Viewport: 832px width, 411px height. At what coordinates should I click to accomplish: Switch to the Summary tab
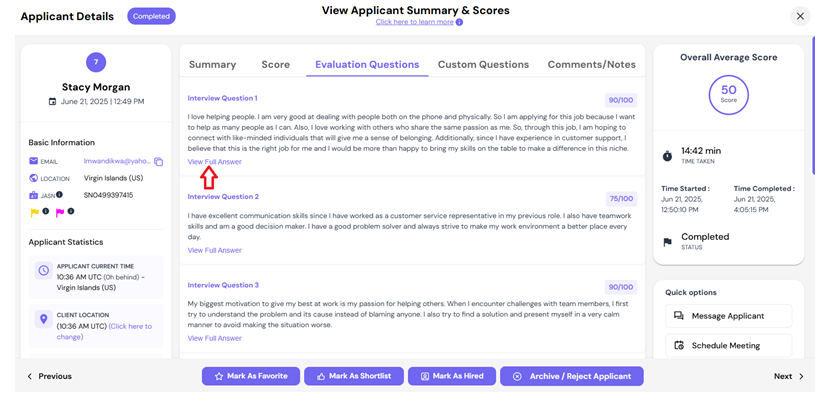(212, 65)
